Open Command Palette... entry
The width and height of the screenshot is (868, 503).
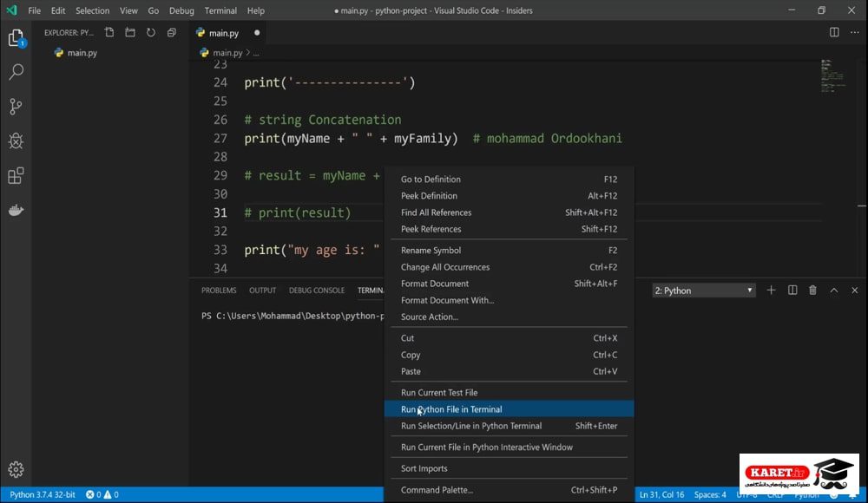point(509,490)
